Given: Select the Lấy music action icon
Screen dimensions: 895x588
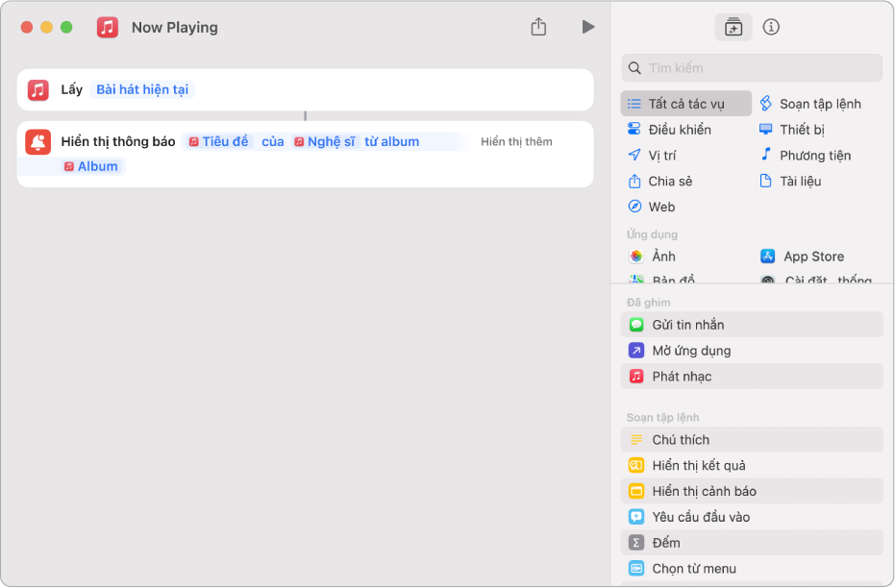Looking at the screenshot, I should tap(38, 89).
